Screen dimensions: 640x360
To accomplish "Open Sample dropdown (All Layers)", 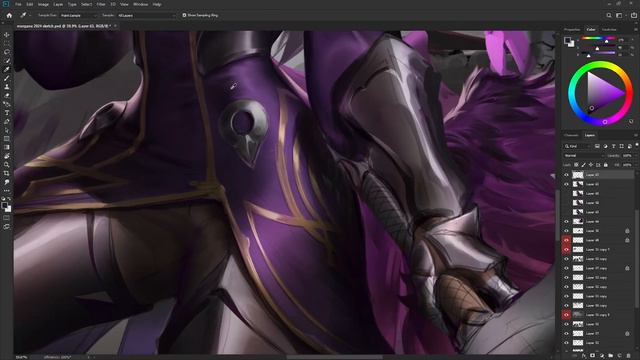I will pos(146,16).
